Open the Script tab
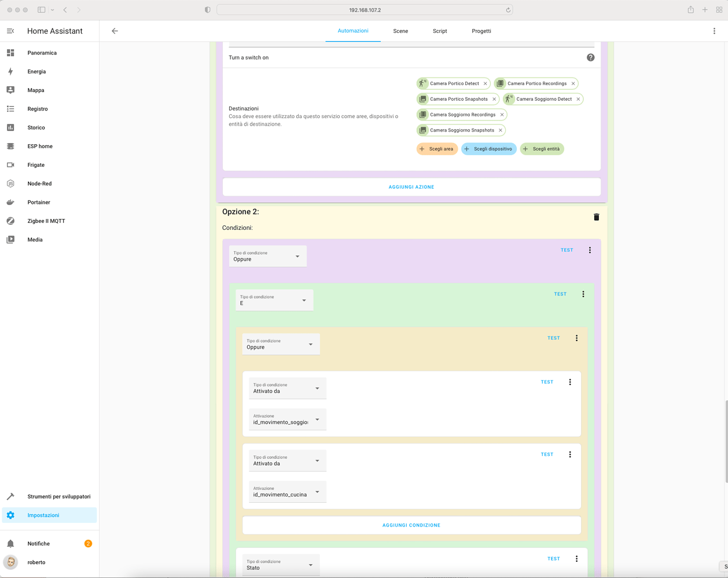 click(x=440, y=31)
